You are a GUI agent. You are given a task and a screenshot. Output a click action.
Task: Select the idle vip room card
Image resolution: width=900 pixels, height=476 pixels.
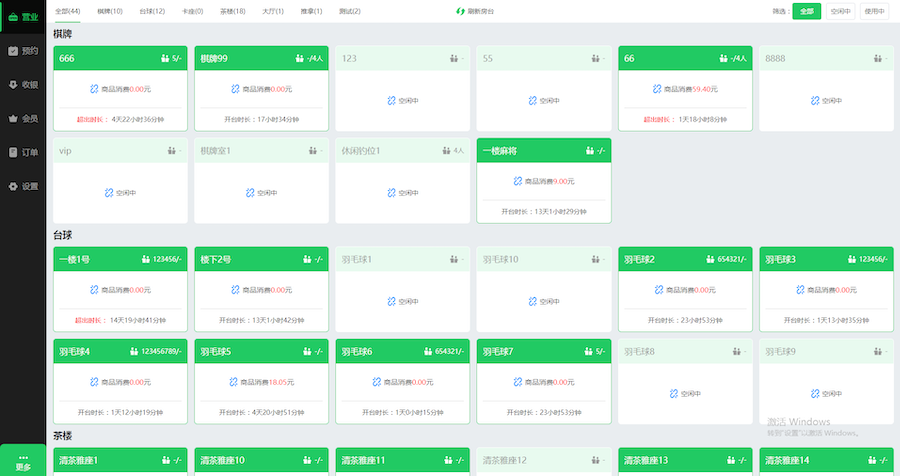click(x=120, y=181)
